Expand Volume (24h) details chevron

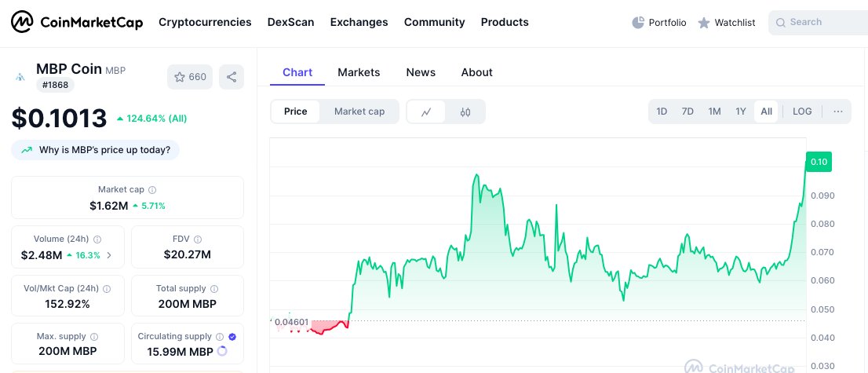pos(109,255)
